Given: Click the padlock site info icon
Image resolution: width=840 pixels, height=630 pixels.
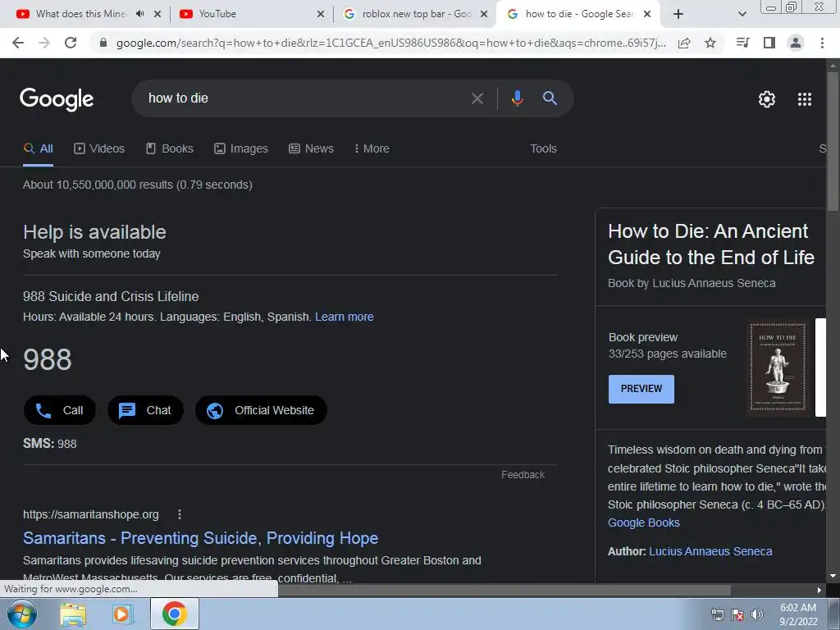Looking at the screenshot, I should point(103,43).
